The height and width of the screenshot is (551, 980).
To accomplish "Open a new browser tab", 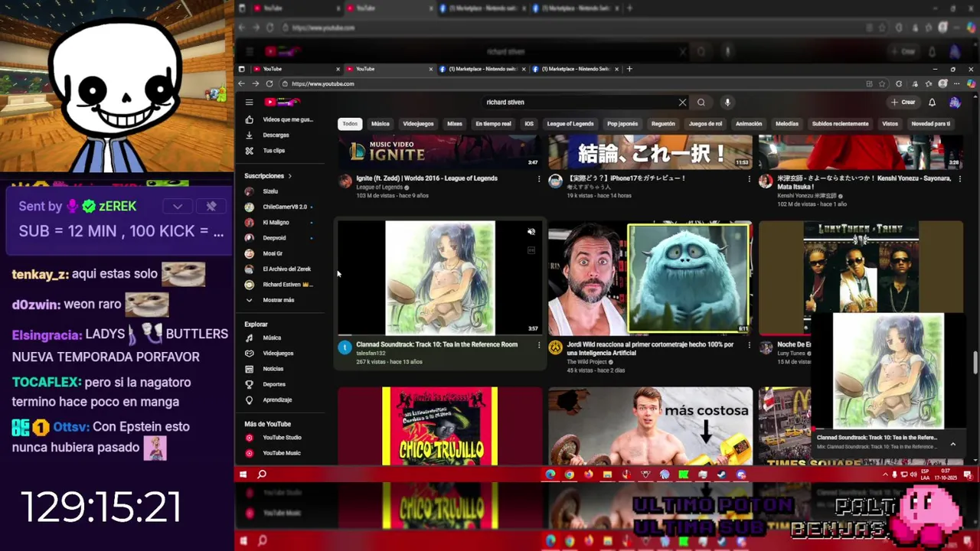I will [629, 69].
